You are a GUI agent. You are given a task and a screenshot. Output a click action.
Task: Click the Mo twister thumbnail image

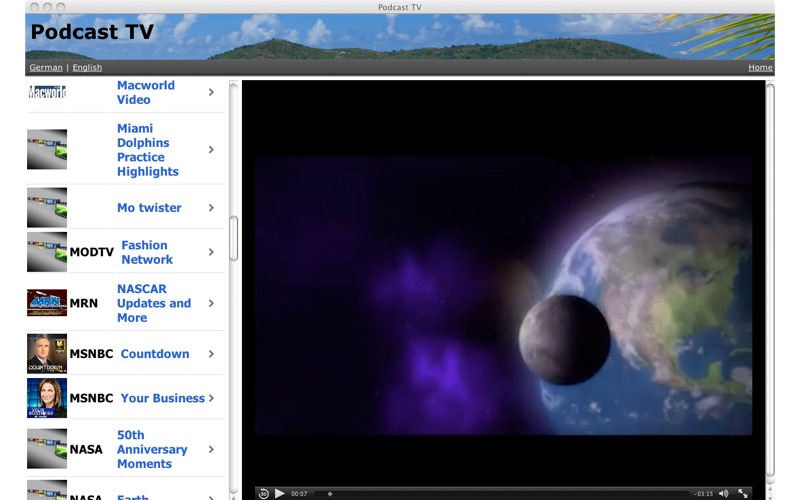[x=47, y=208]
